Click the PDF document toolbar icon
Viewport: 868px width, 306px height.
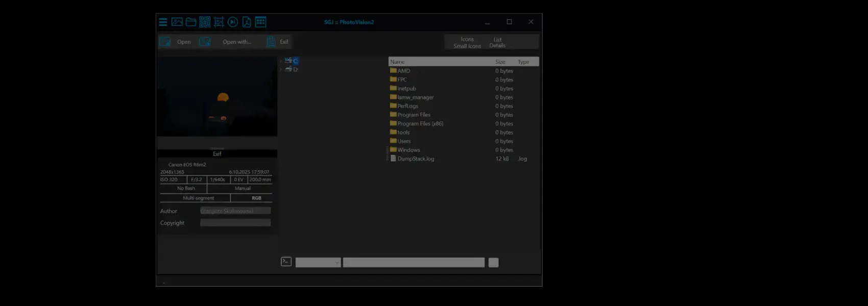point(247,22)
